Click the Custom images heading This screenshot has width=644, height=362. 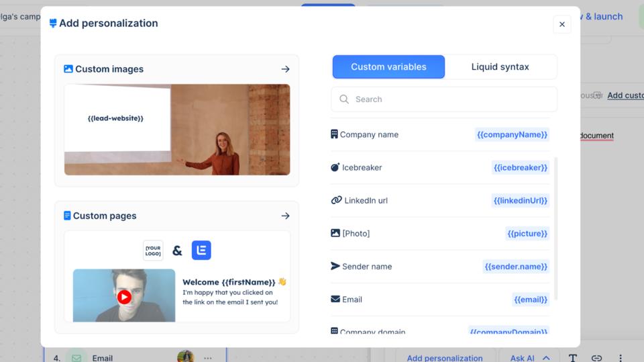tap(109, 69)
